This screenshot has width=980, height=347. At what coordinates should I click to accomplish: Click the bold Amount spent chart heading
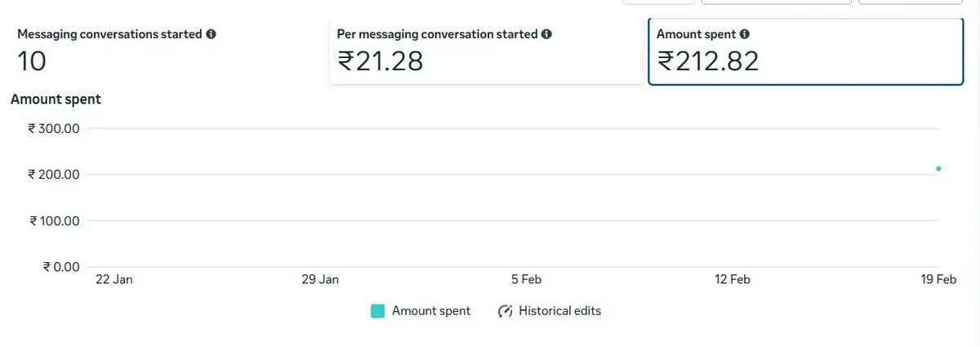(x=56, y=100)
